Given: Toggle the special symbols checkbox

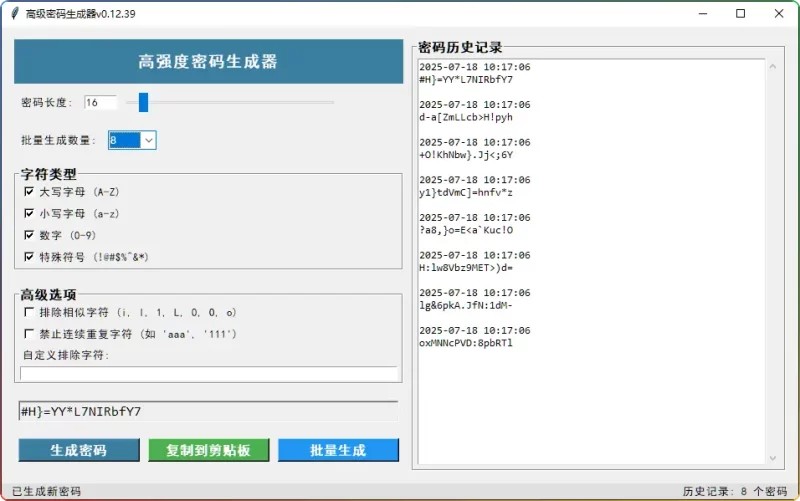Looking at the screenshot, I should [29, 257].
